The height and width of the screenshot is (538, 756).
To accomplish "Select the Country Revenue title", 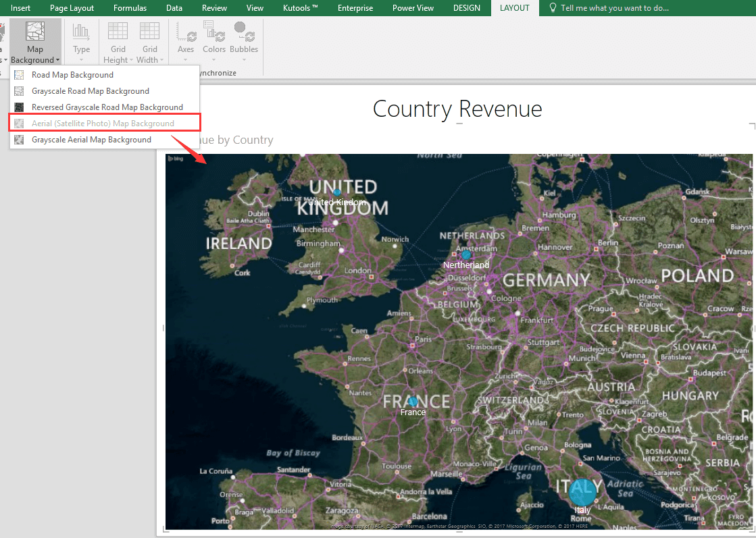I will pos(457,109).
